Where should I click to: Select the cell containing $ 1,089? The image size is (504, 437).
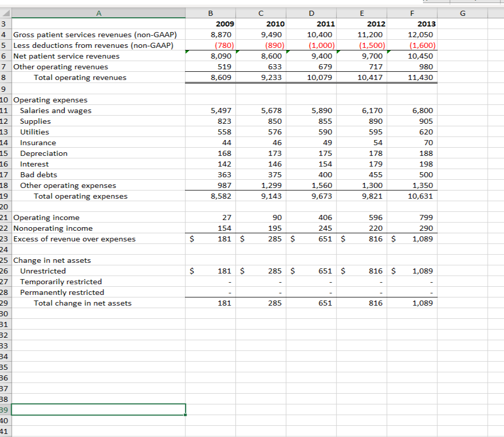(x=412, y=238)
